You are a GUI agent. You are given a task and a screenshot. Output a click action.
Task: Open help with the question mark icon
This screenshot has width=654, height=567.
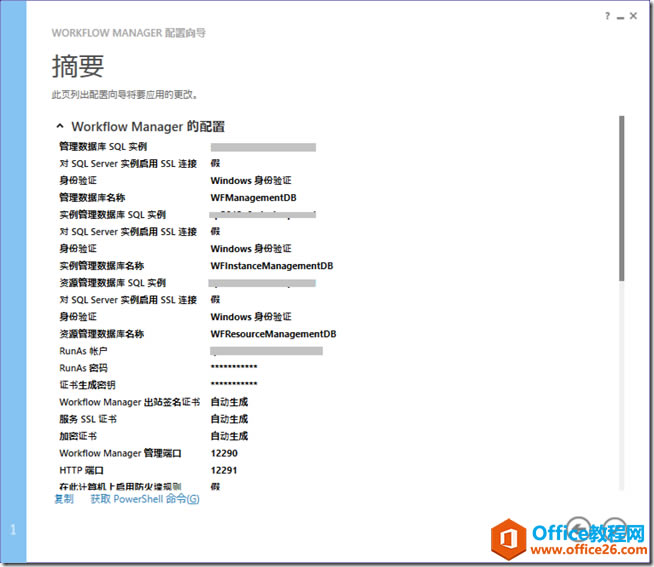click(x=607, y=16)
